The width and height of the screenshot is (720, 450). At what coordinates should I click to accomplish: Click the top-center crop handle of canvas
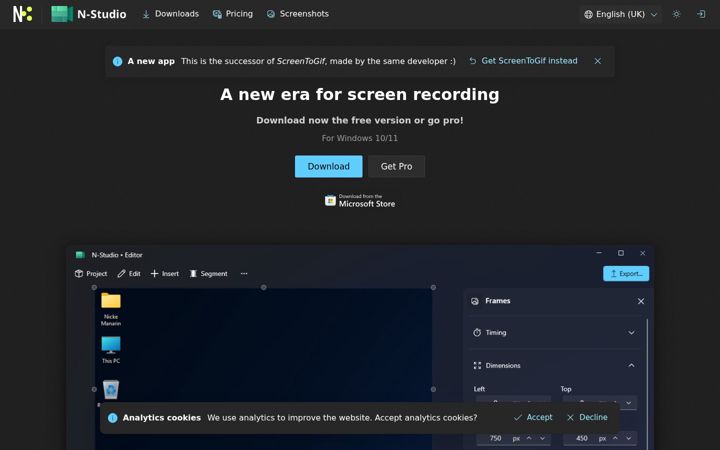pyautogui.click(x=264, y=287)
